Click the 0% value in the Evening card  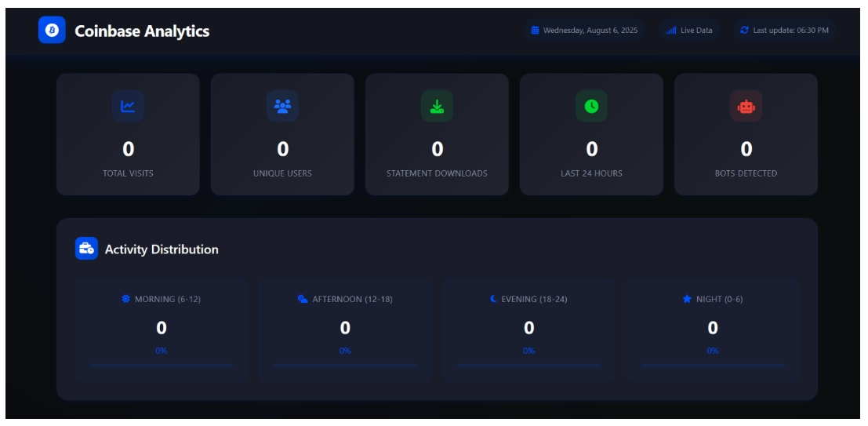[x=528, y=351]
